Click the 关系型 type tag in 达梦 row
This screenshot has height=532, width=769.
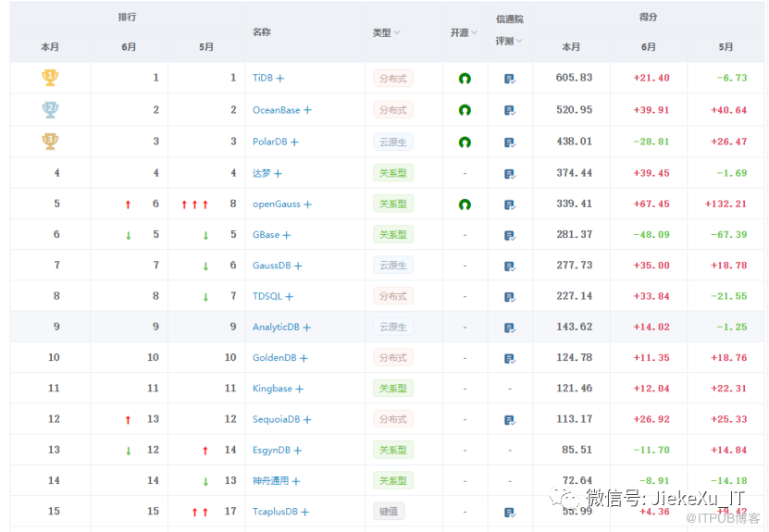pyautogui.click(x=393, y=173)
